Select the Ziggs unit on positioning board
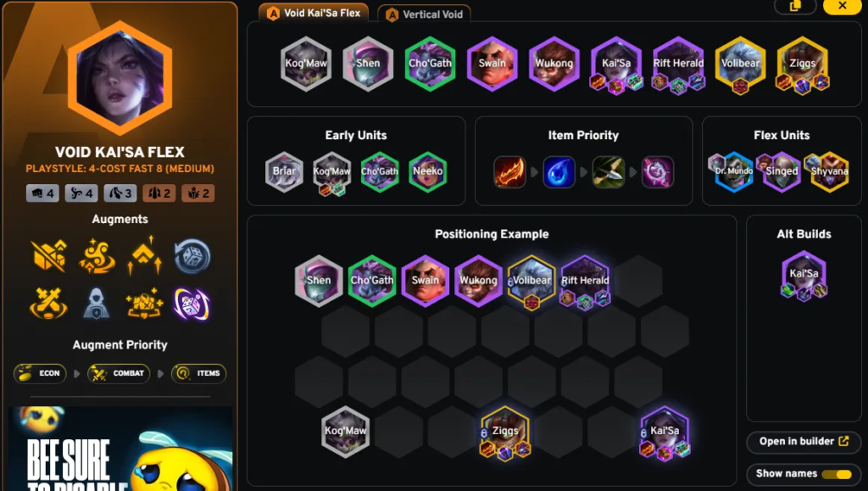Image resolution: width=868 pixels, height=491 pixels. click(x=505, y=432)
